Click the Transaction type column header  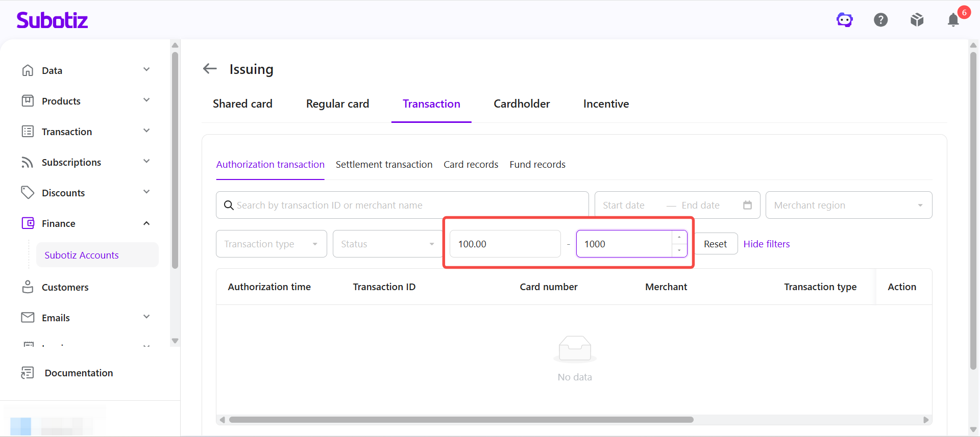click(820, 287)
